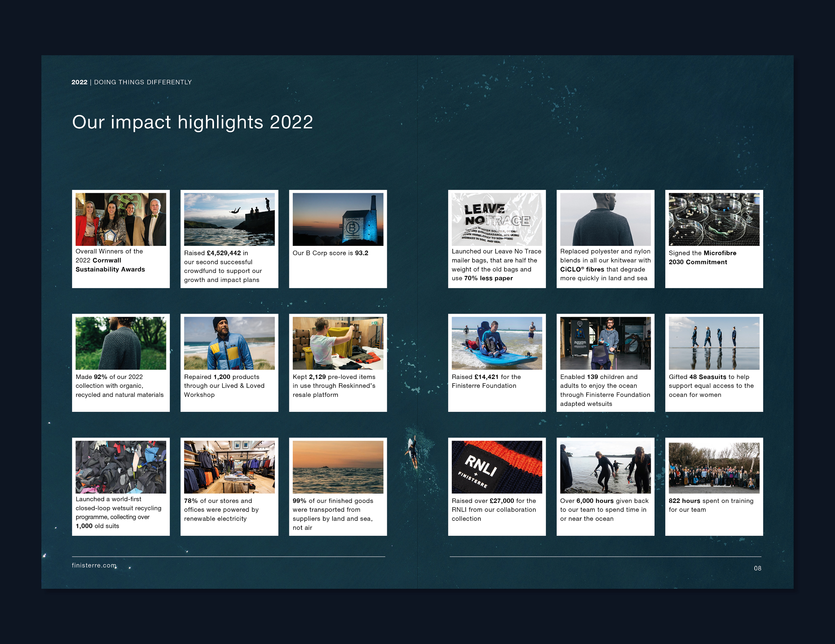
Task: Click the 'Raised over £27,000 for the RNLI' caption
Action: [494, 510]
